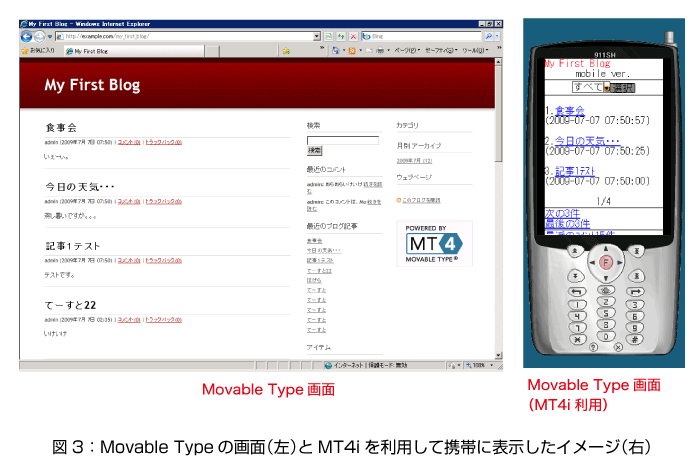Click the green Refresh icon
The width and height of the screenshot is (700, 464).
pos(341,37)
